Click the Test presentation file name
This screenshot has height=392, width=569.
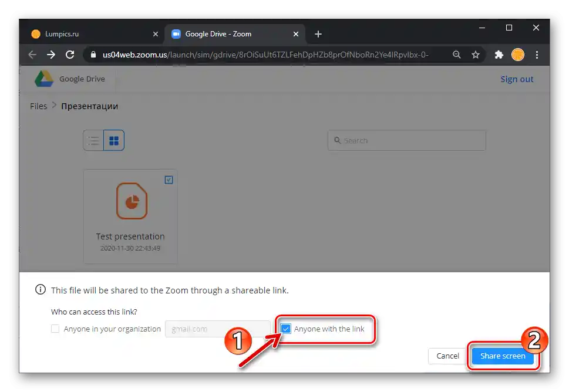tap(130, 236)
